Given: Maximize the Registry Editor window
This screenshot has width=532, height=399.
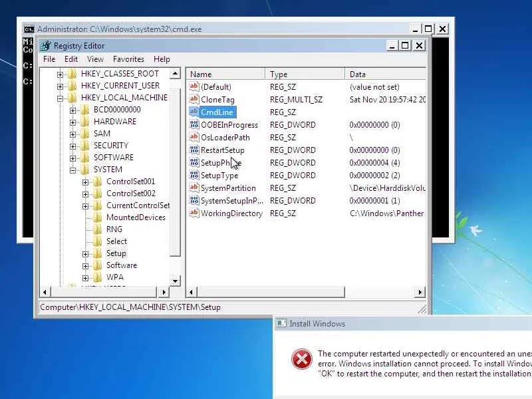Looking at the screenshot, I should tap(405, 45).
